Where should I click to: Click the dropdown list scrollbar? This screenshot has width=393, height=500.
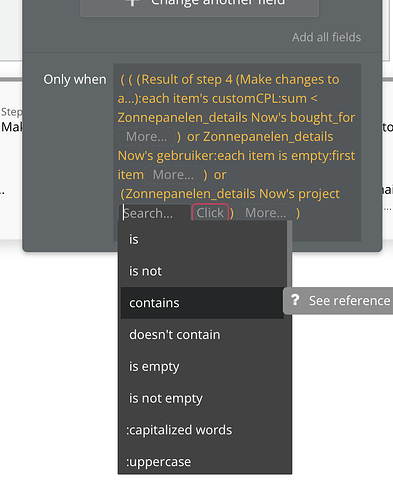click(x=289, y=253)
